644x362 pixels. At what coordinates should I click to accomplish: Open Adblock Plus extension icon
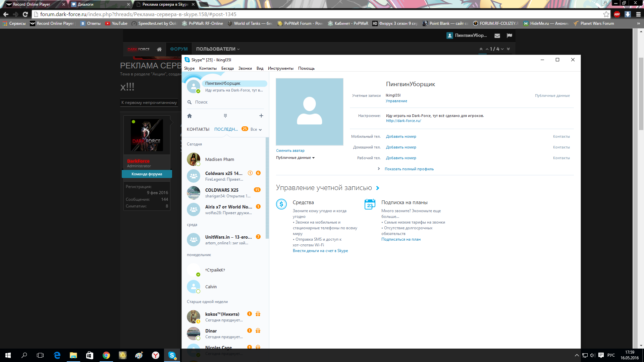click(617, 14)
